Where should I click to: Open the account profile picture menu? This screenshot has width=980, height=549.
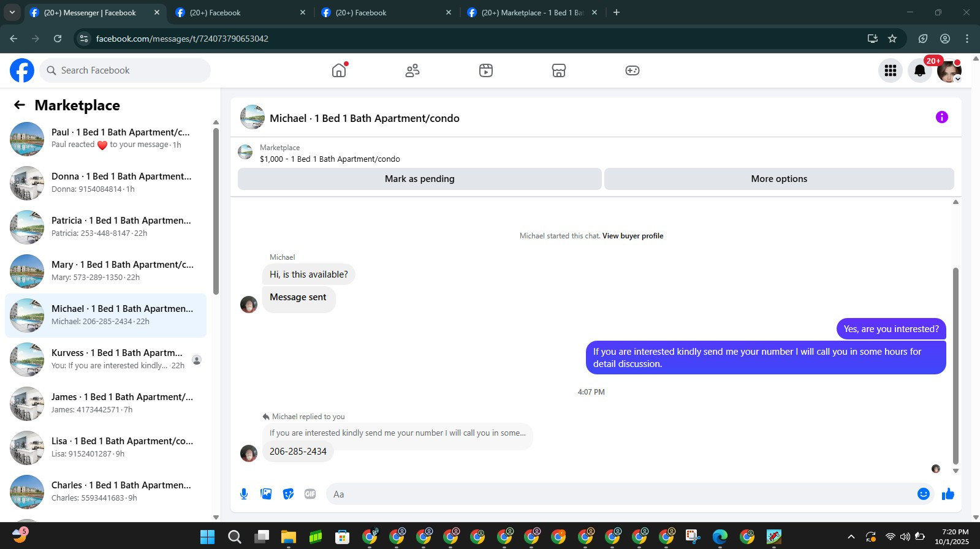949,70
